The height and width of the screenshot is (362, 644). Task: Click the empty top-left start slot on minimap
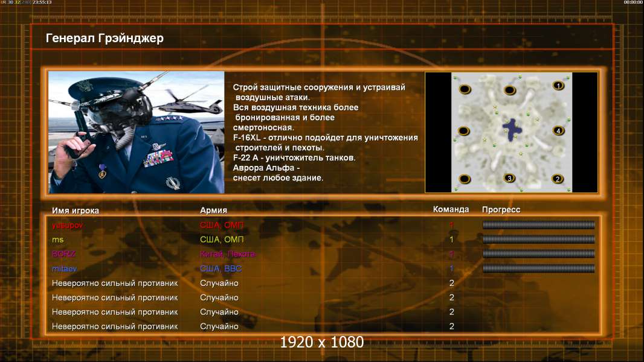tap(464, 90)
